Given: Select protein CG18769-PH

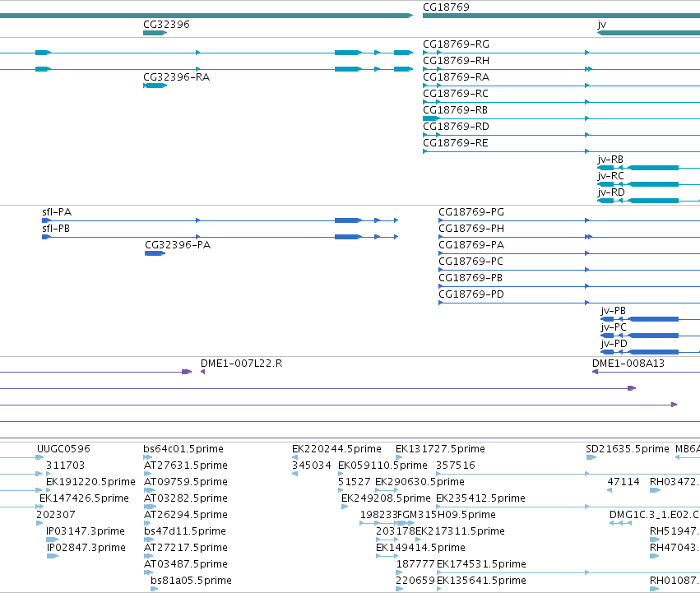Looking at the screenshot, I should pyautogui.click(x=471, y=229).
